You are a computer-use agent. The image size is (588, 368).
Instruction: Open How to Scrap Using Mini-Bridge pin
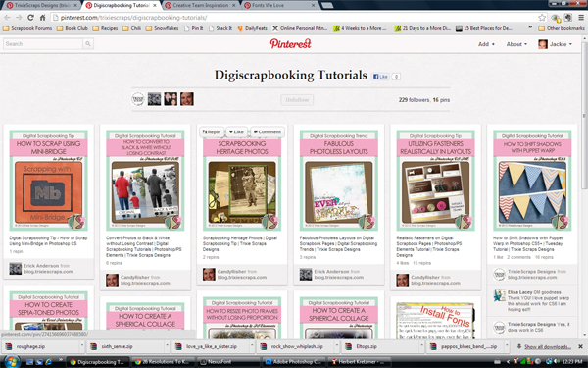pos(48,181)
